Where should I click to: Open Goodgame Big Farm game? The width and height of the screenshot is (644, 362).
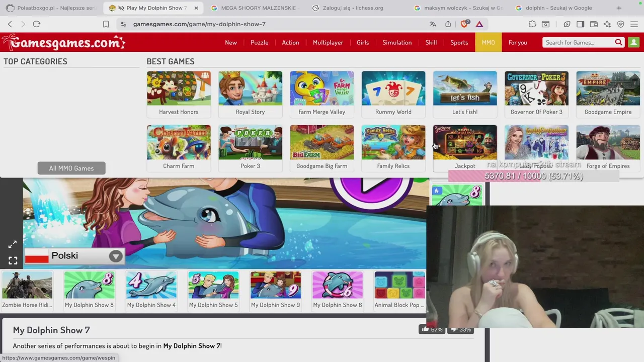coord(322,148)
